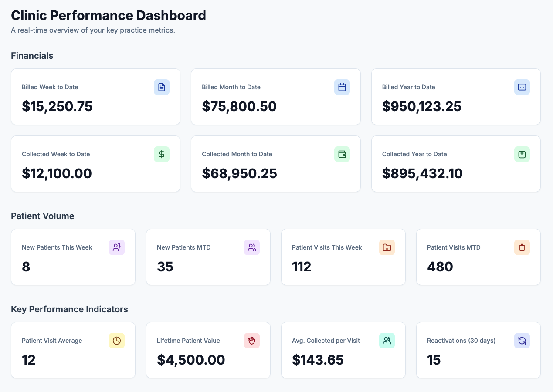Click the Collected Week to Date label
The width and height of the screenshot is (553, 392).
click(x=56, y=154)
